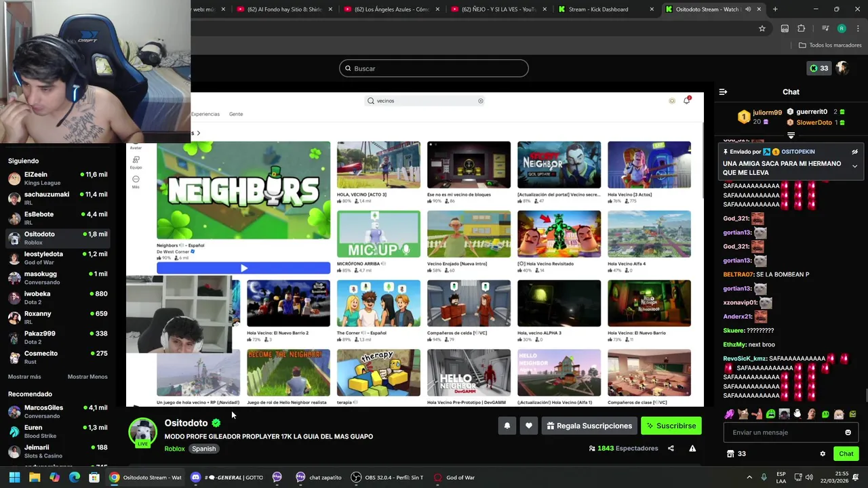Open the Roblox category link

174,449
